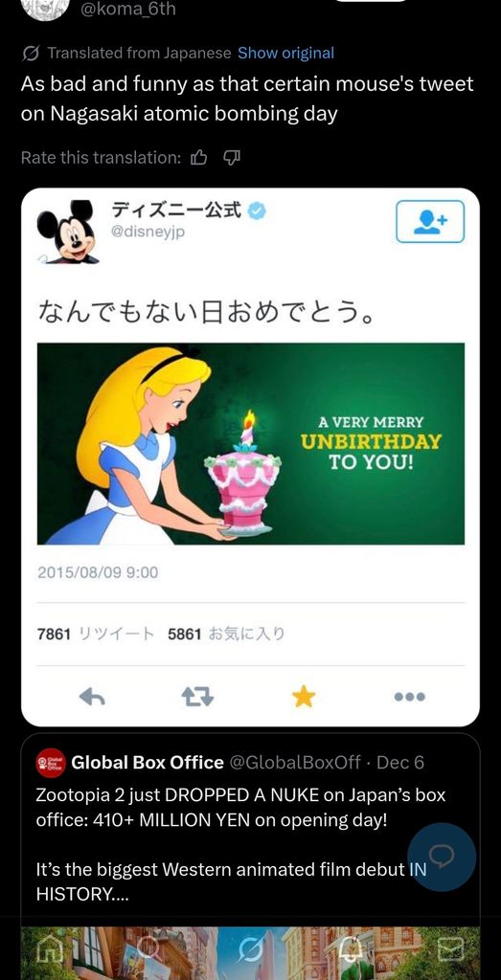Open Notifications bell in bottom navigation

pyautogui.click(x=351, y=951)
